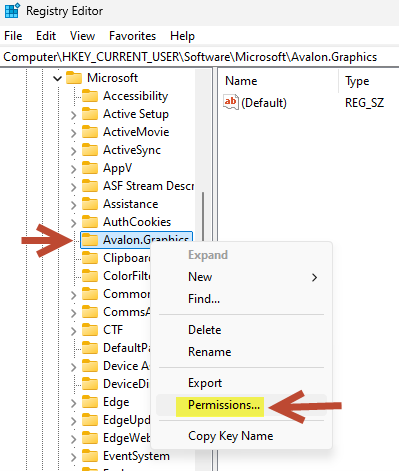This screenshot has height=471, width=399.
Task: Expand the AuthCookies key
Action: tap(73, 223)
